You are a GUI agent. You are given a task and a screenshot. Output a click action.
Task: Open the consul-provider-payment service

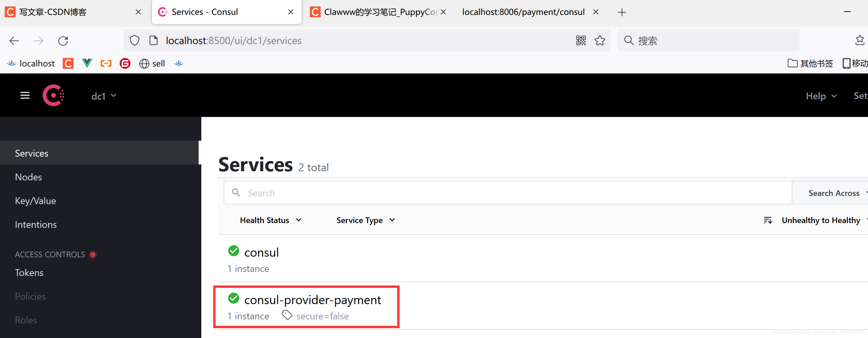coord(312,299)
